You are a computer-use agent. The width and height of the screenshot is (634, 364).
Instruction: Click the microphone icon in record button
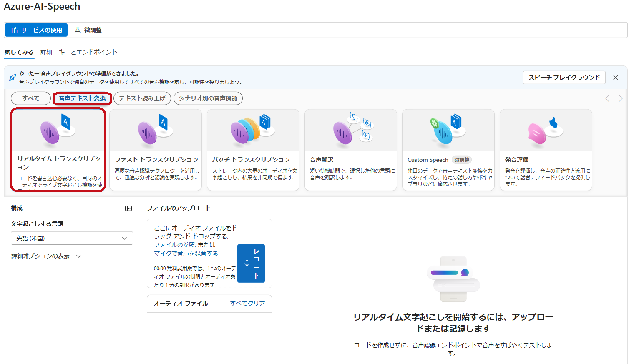247,264
